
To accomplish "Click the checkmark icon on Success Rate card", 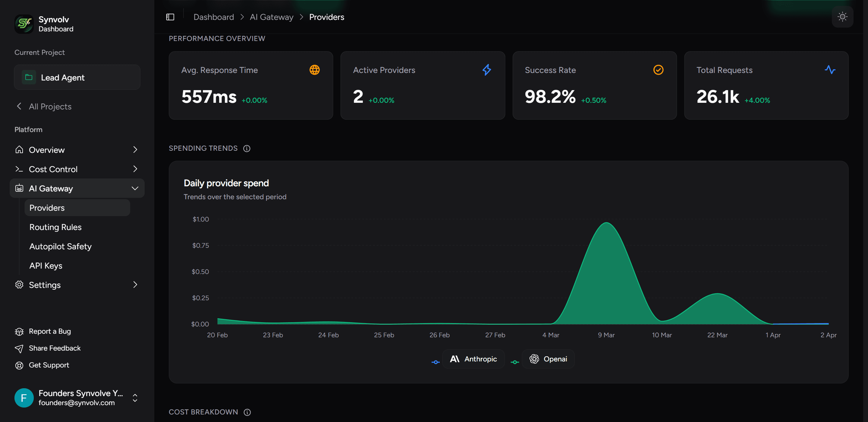I will click(658, 70).
